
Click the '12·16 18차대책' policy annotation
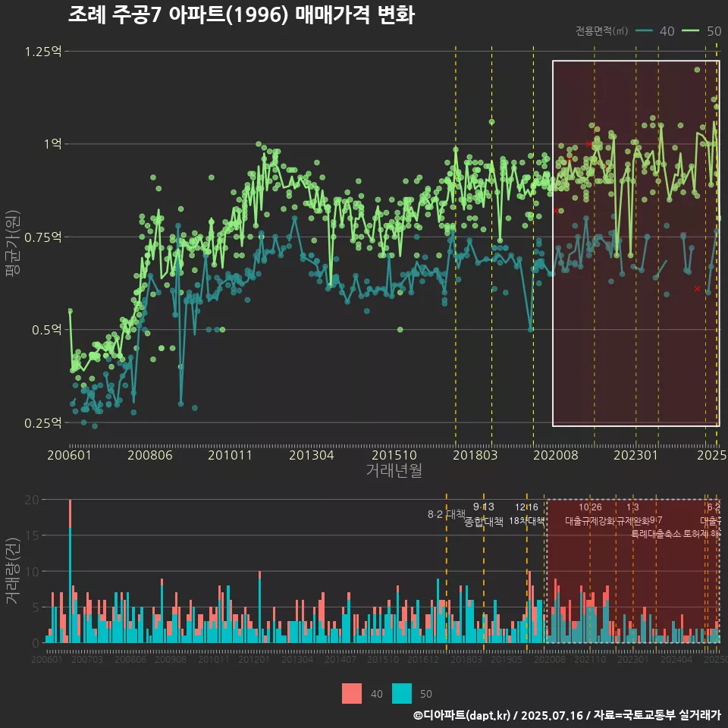pyautogui.click(x=526, y=514)
